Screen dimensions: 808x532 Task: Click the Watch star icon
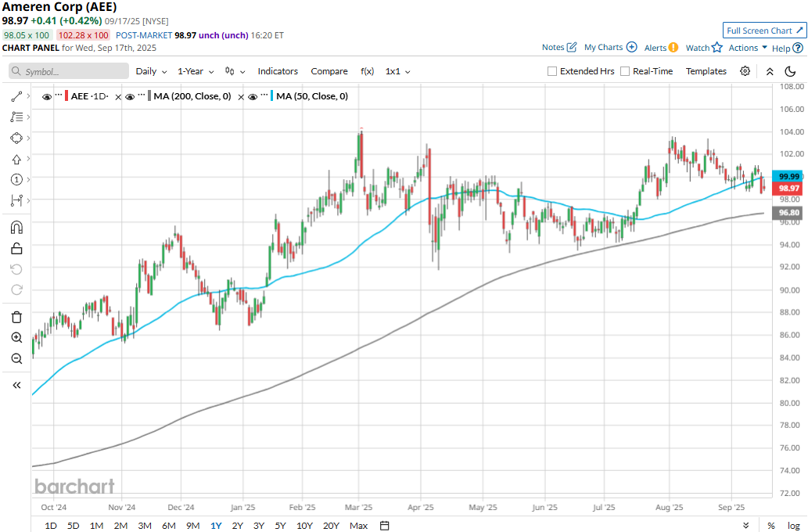717,48
